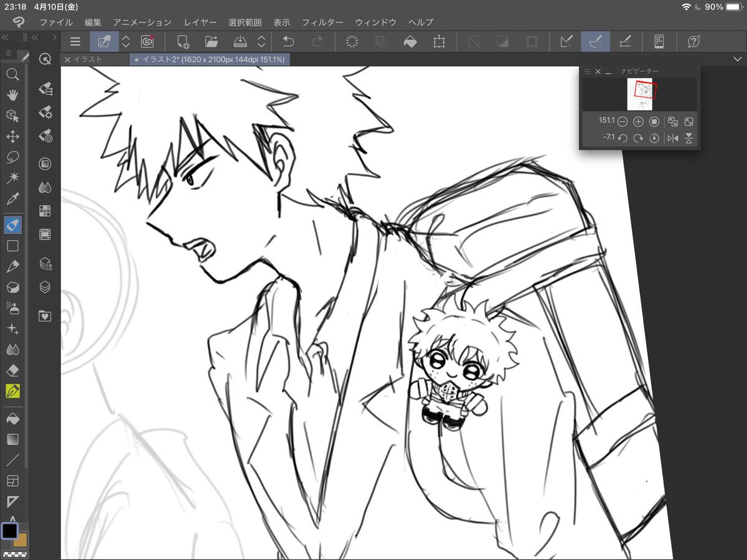Open the Sub Tool palette icon
Image resolution: width=747 pixels, height=560 pixels.
tap(45, 90)
